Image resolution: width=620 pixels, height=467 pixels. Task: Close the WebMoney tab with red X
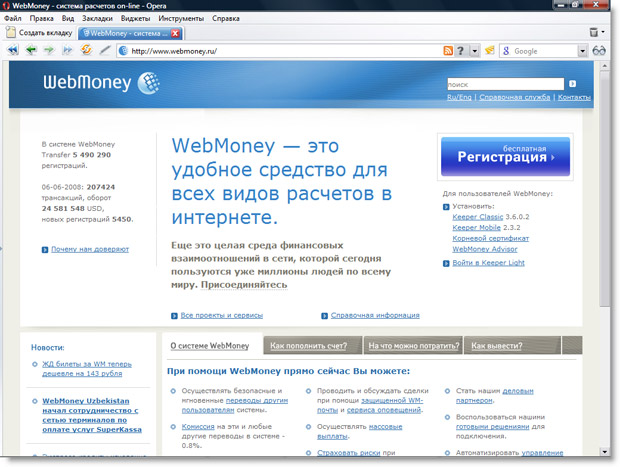(175, 33)
